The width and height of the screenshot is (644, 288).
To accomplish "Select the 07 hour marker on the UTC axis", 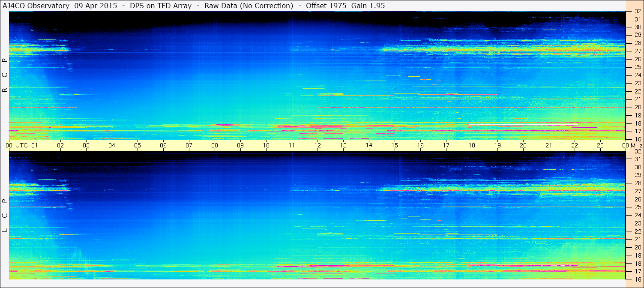I will pyautogui.click(x=189, y=145).
